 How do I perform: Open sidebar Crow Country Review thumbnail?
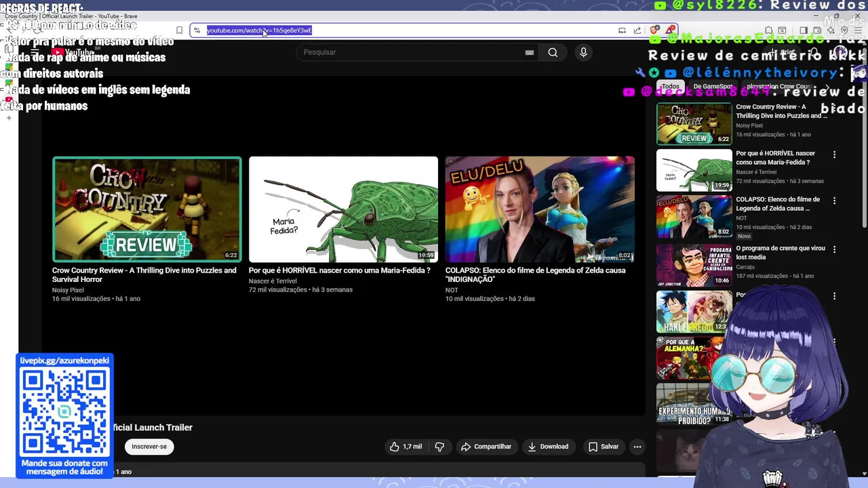pos(694,124)
